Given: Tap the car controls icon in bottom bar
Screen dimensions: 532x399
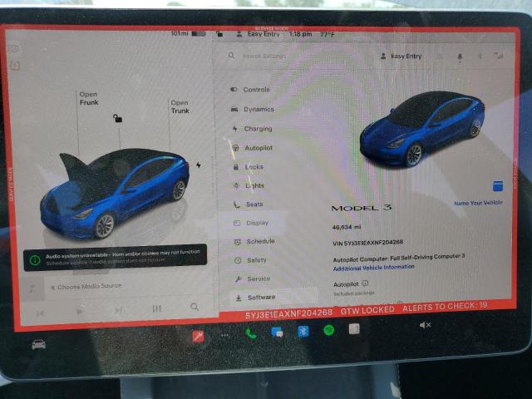Looking at the screenshot, I should tap(39, 344).
